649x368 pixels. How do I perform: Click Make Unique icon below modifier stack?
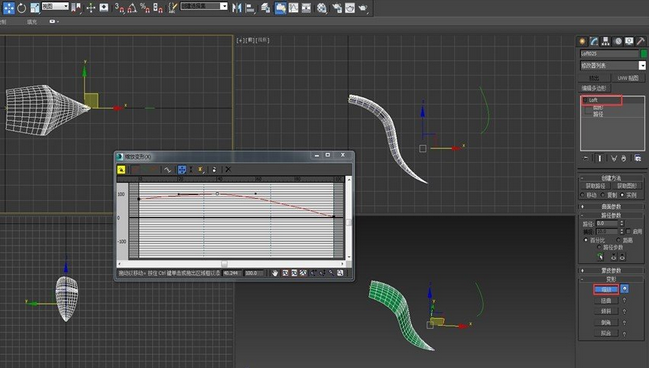[614, 158]
